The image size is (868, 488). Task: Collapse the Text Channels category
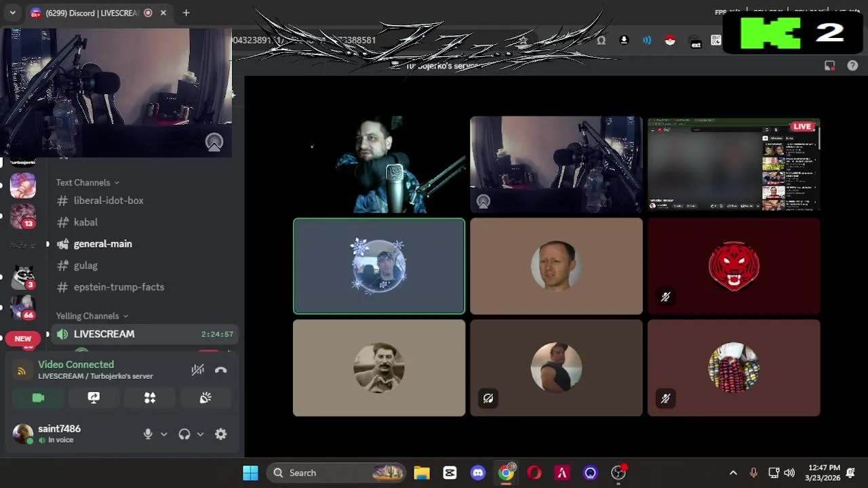[87, 182]
